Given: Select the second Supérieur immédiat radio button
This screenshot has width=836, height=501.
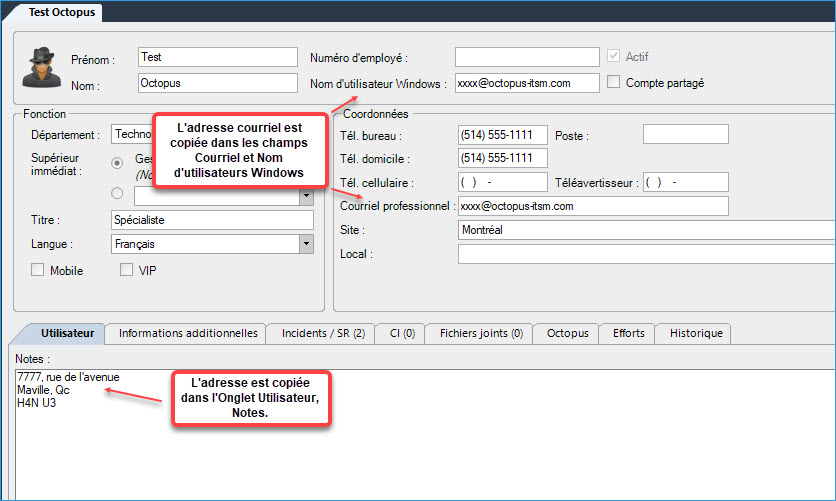Looking at the screenshot, I should click(118, 194).
